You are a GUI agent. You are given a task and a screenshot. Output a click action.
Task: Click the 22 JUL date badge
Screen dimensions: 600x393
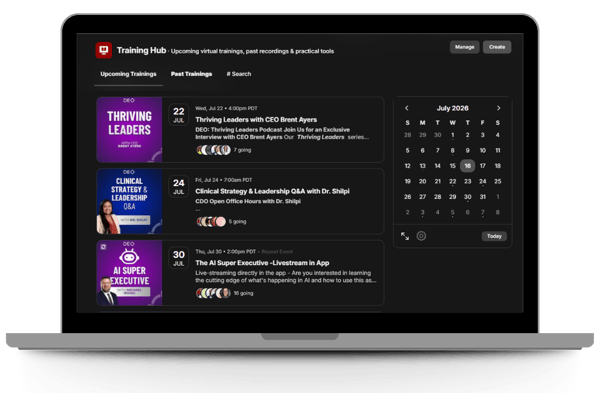coord(179,114)
